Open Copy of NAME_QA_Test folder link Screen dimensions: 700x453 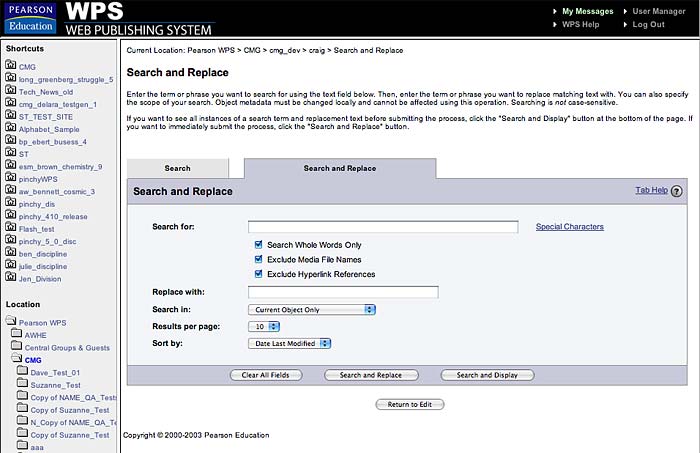pyautogui.click(x=74, y=398)
